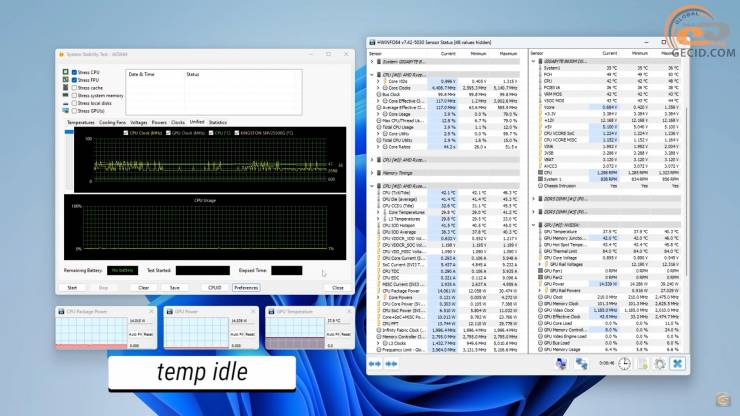Enable the Stress GPU(s) checkbox
The image size is (740, 416).
(x=74, y=110)
